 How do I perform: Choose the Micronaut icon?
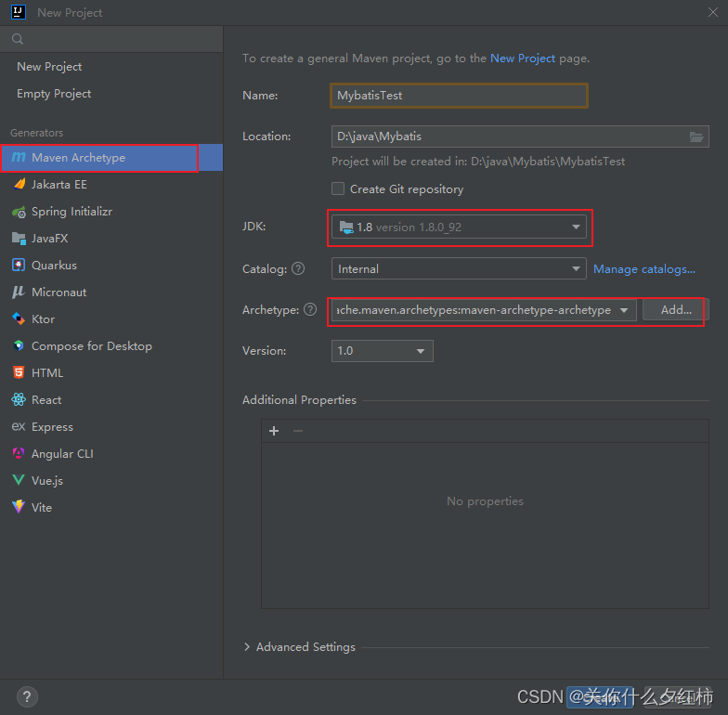coord(19,292)
